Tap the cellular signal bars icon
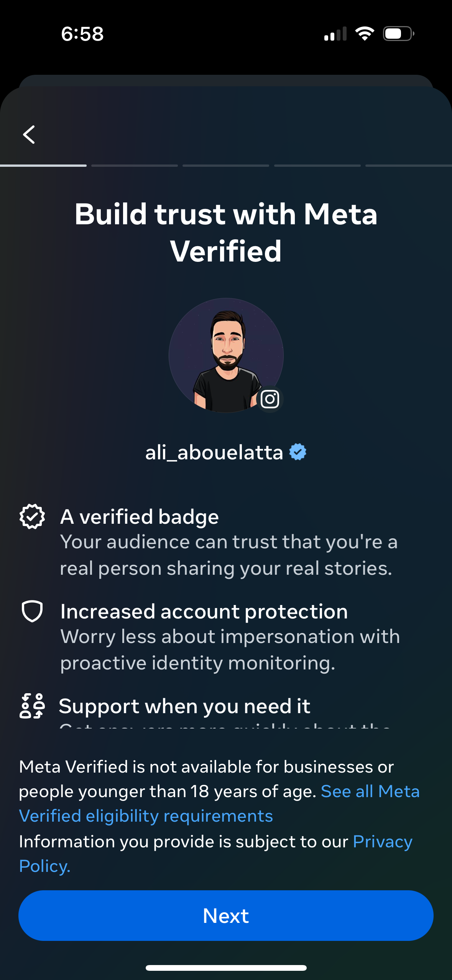 point(335,34)
